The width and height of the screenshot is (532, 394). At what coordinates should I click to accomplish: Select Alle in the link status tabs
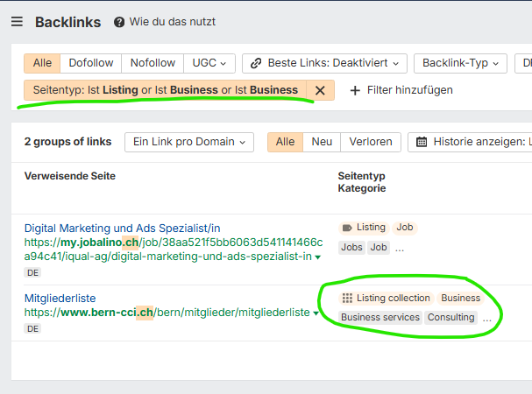285,142
